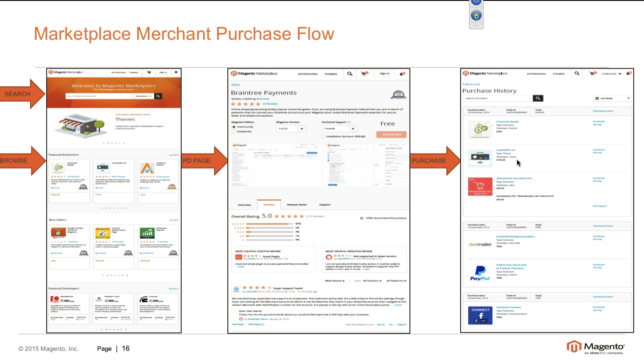Viewport: 644px width, 362px height.
Task: Open magnifier search icon on Braintree Payments page
Action: point(349,74)
